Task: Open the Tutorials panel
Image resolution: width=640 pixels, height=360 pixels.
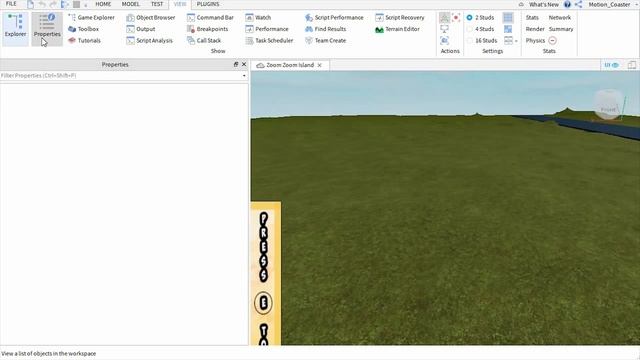Action: click(x=84, y=40)
